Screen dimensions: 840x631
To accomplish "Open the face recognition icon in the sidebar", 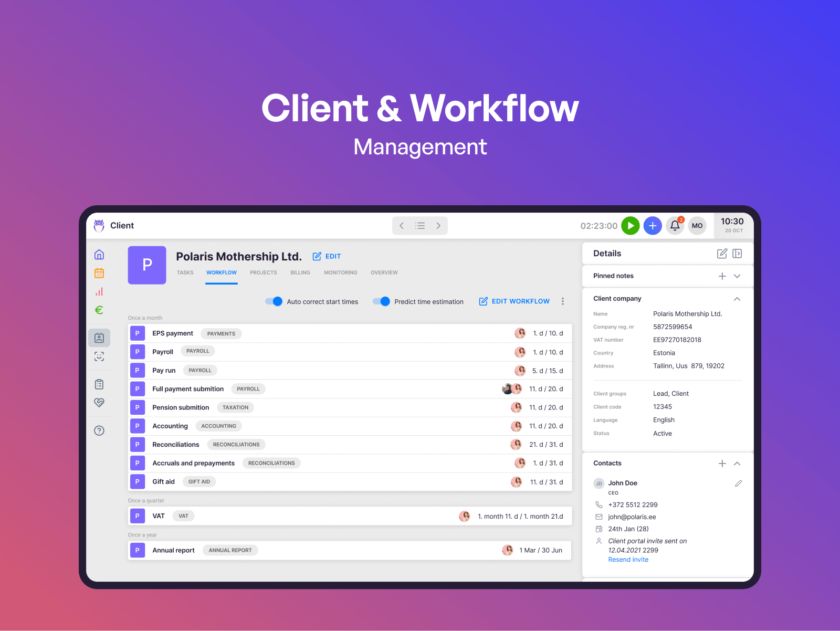I will (99, 356).
